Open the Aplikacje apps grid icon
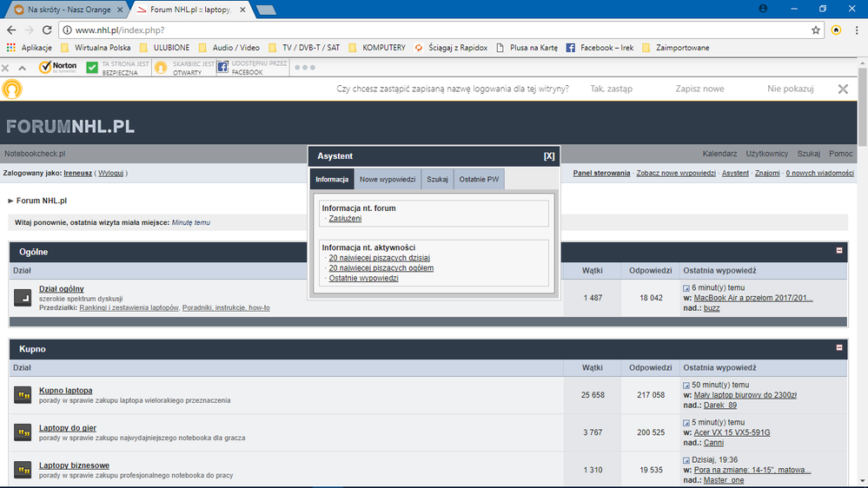868x488 pixels. coord(11,48)
